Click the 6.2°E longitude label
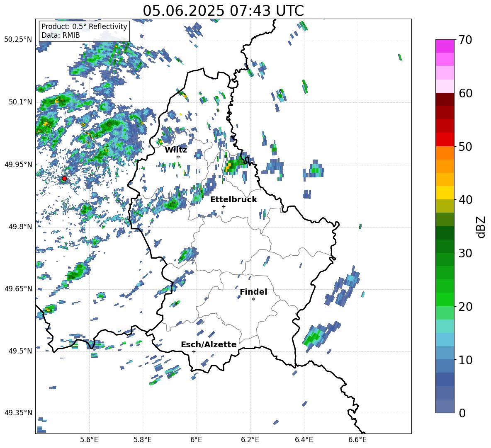This screenshot has height=448, width=491. coord(250,440)
